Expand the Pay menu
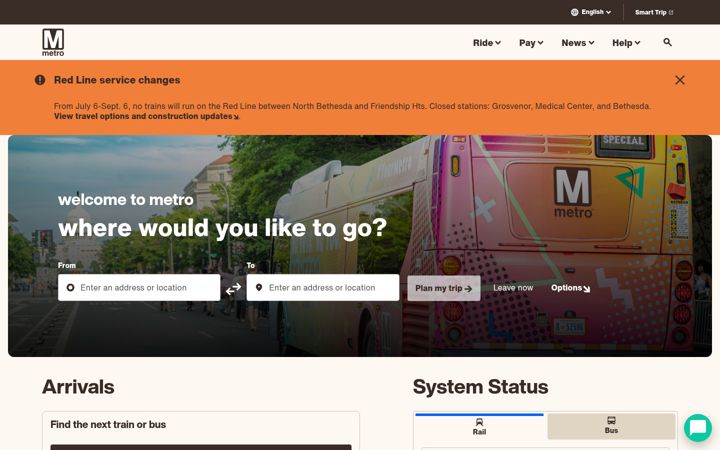 [x=531, y=43]
